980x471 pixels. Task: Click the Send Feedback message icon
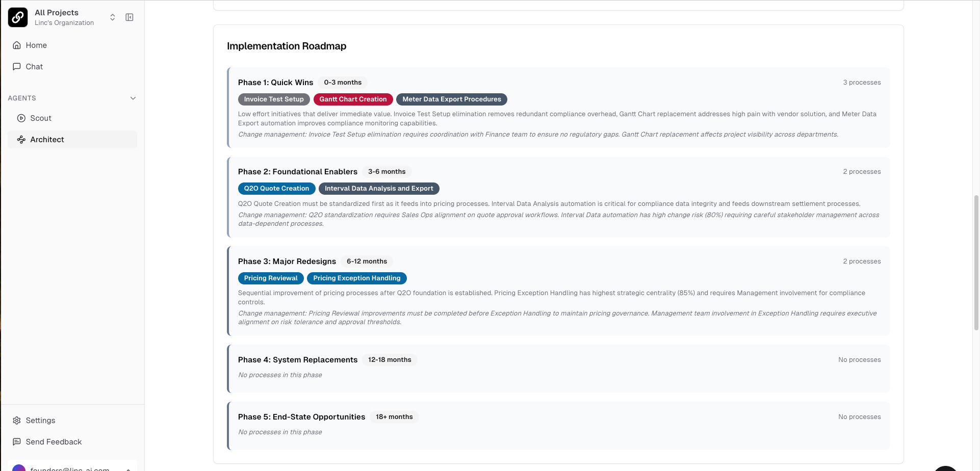pyautogui.click(x=17, y=442)
